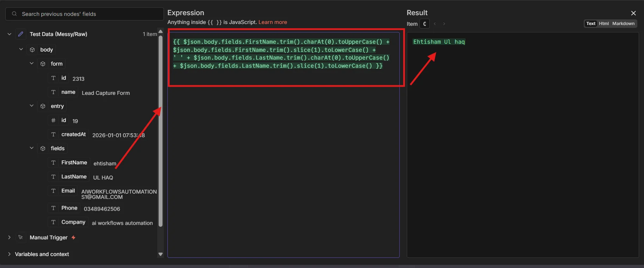The image size is (644, 268).
Task: Collapse the Test Data (Messy/Raw) node
Action: pos(10,34)
